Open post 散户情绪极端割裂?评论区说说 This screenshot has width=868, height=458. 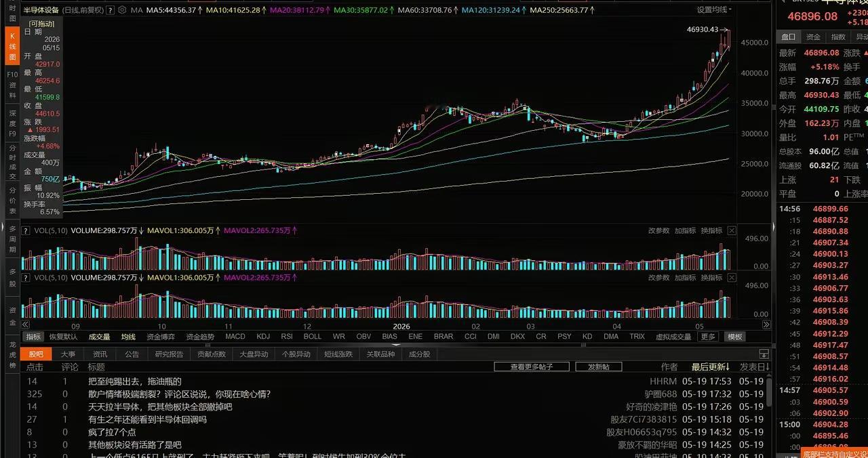[180, 394]
